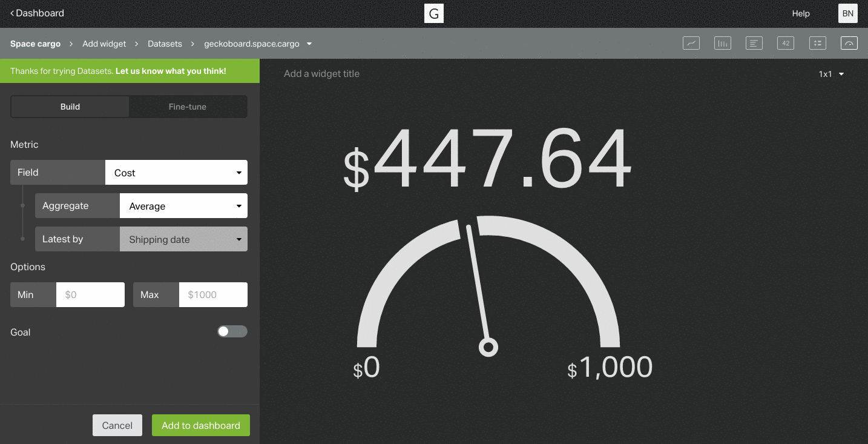Click the Max value input field

click(x=213, y=294)
